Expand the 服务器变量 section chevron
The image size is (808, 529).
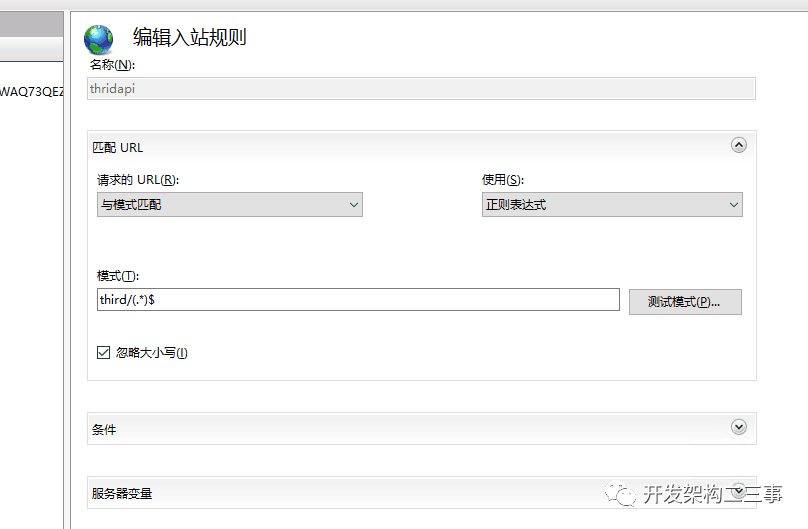[738, 490]
